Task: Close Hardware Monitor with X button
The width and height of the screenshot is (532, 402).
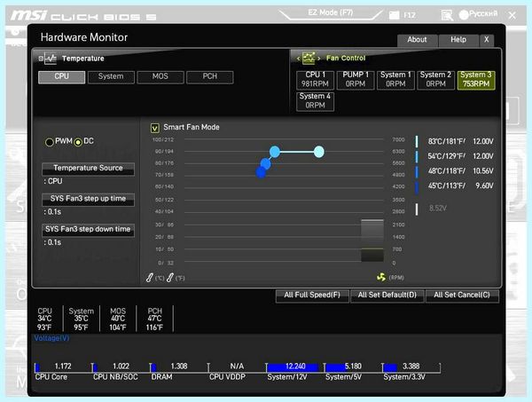Action: click(x=487, y=40)
